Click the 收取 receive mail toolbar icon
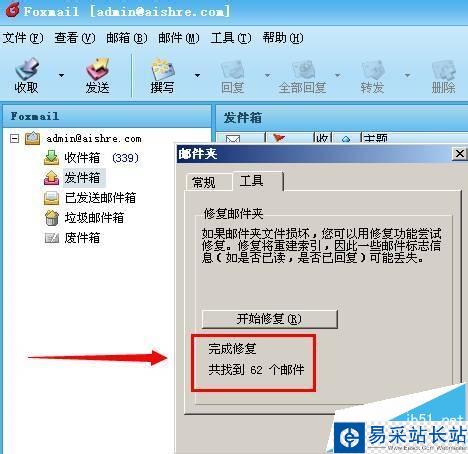The image size is (468, 454). coord(27,69)
